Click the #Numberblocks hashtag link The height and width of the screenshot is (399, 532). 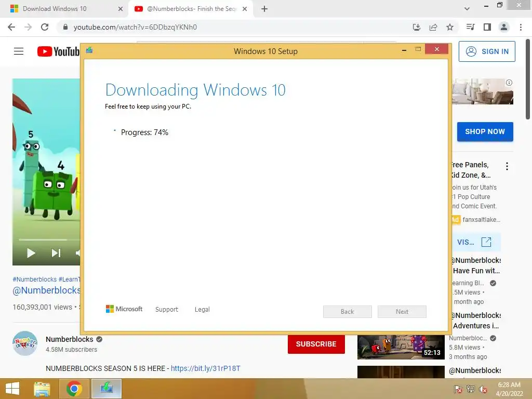tap(35, 279)
